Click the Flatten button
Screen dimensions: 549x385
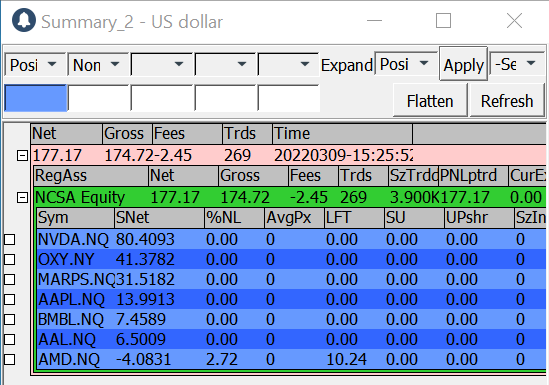coord(430,100)
